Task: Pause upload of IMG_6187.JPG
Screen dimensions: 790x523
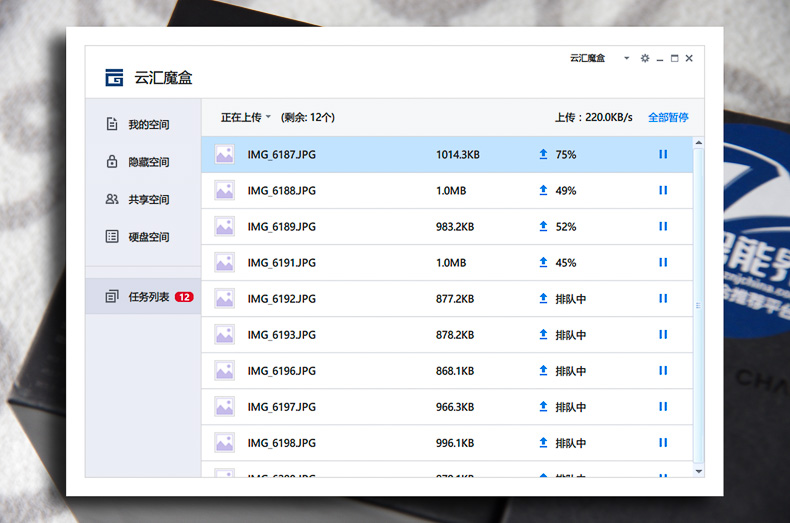Action: [662, 155]
